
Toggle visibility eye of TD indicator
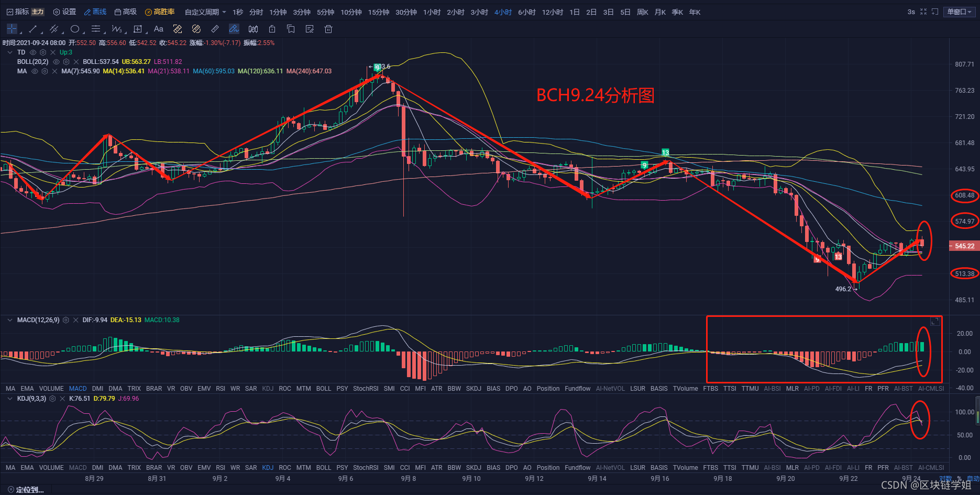pyautogui.click(x=33, y=52)
